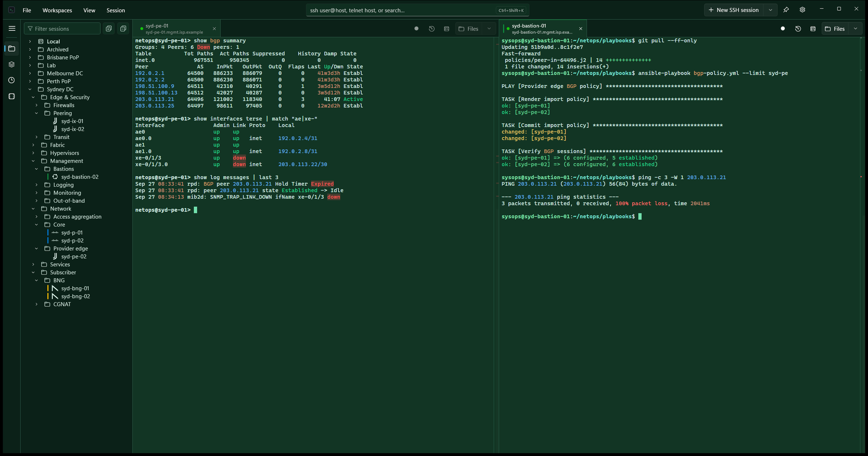Viewport: 868px width, 456px height.
Task: Open syd-bng-02 session
Action: 75,296
